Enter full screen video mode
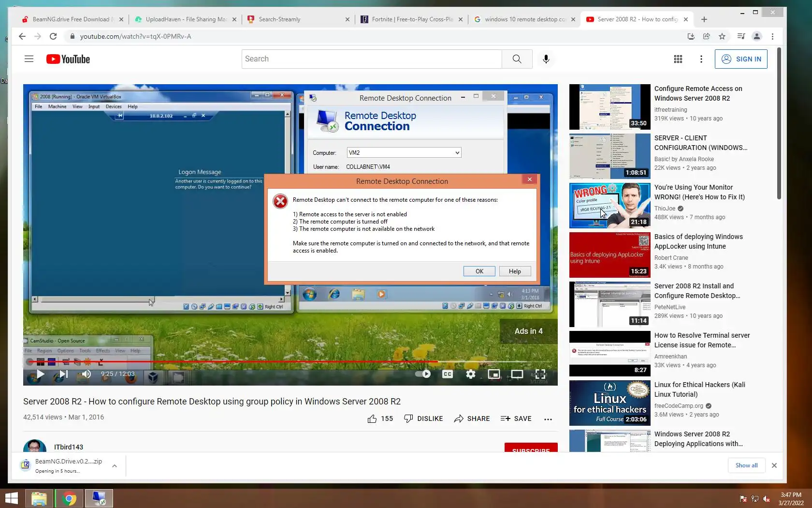Screen dimensions: 812x508 tap(540, 374)
